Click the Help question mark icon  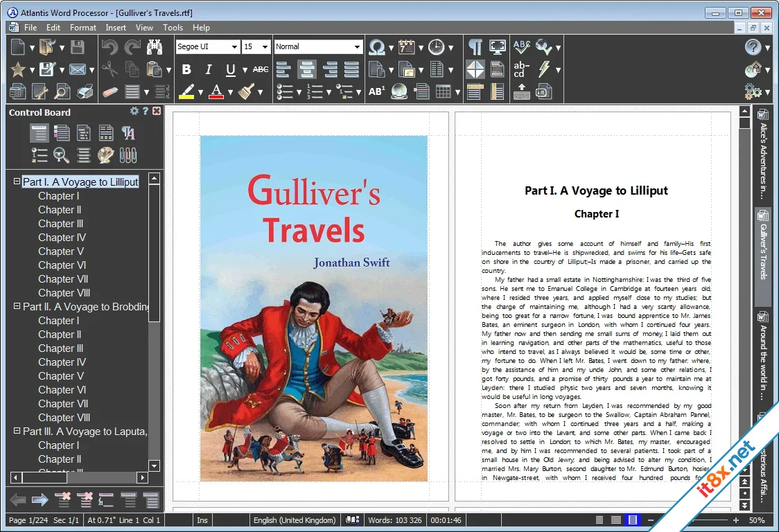[x=753, y=47]
